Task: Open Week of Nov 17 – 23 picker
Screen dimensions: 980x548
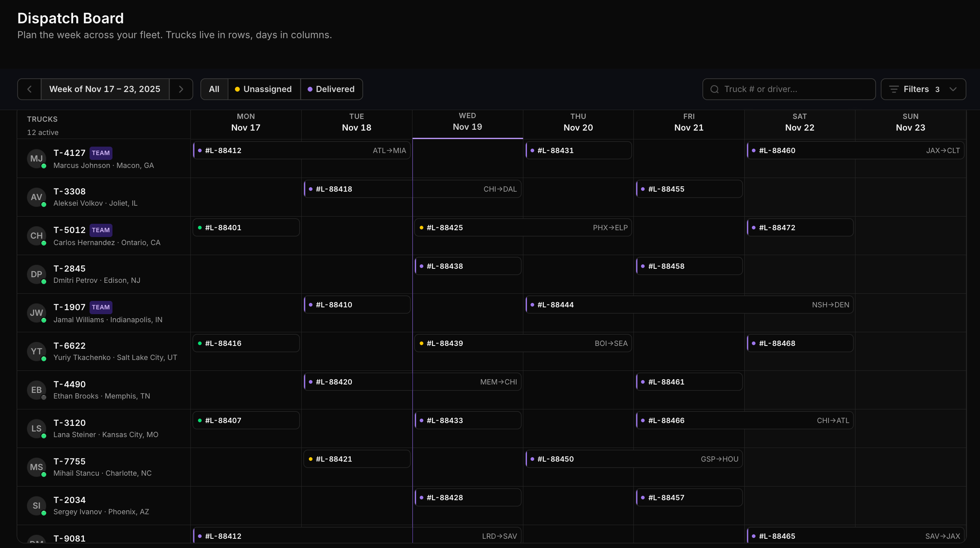Action: point(105,89)
